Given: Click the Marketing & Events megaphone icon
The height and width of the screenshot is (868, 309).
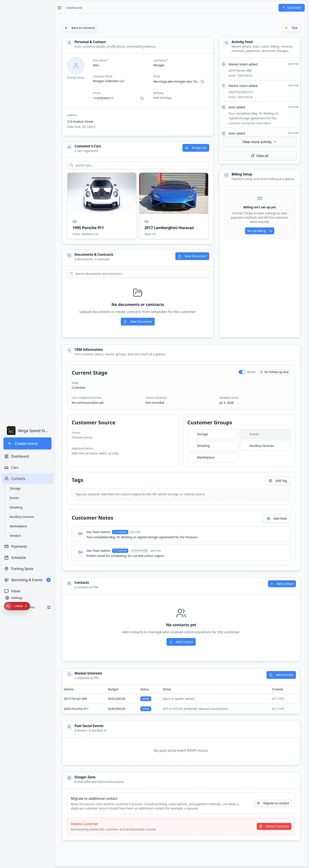Looking at the screenshot, I should tap(6, 580).
